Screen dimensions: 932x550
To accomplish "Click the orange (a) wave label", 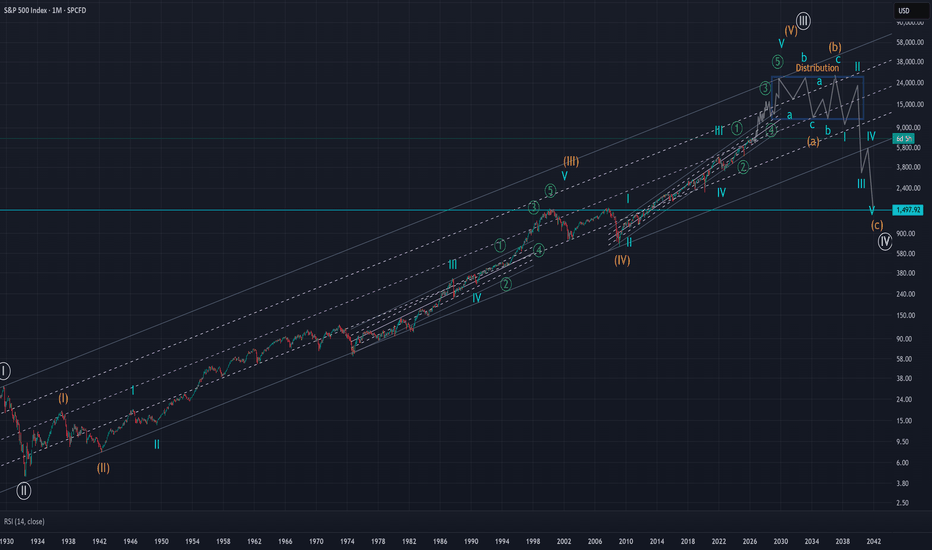I will pos(813,141).
